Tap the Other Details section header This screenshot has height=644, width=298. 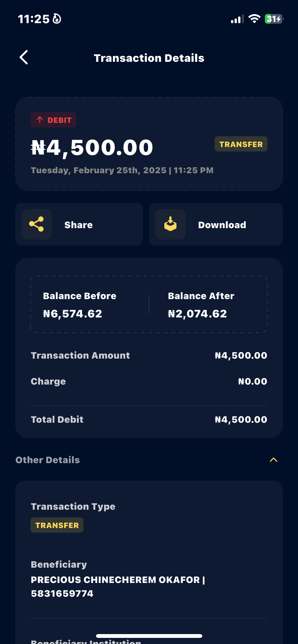pos(48,460)
